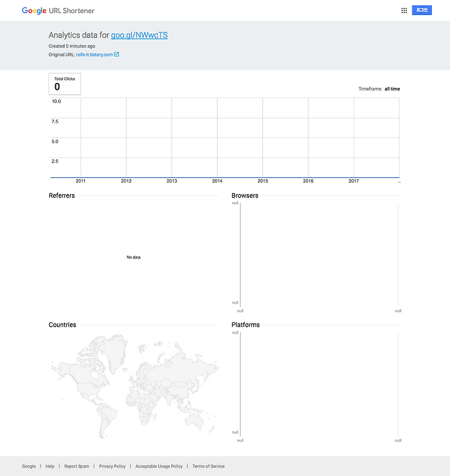The height and width of the screenshot is (476, 450).
Task: Click the Referrers heading
Action: click(x=62, y=196)
